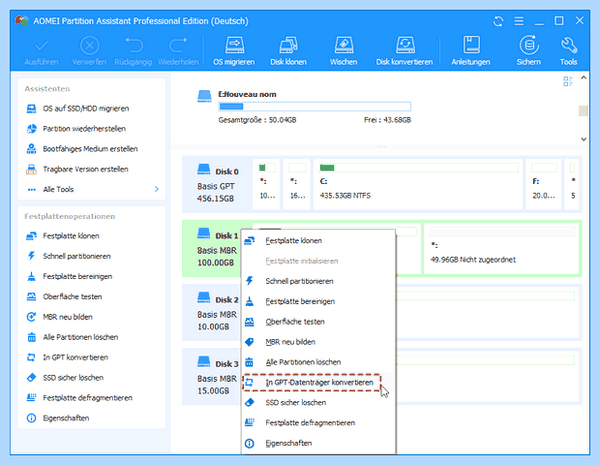Choose Alle Partitionen löschen in context menu

[319, 362]
